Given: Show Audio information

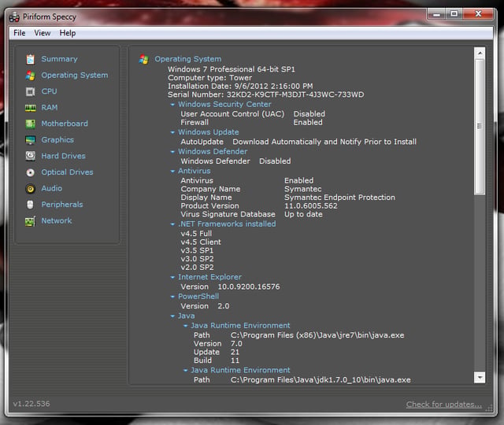Looking at the screenshot, I should [x=51, y=188].
